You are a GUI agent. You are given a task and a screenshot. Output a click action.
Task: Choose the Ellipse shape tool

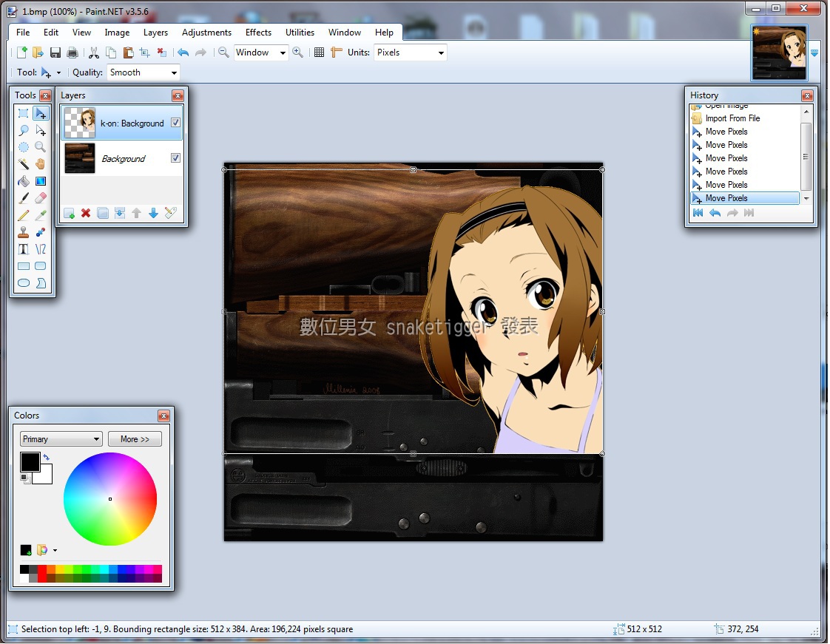pos(23,282)
